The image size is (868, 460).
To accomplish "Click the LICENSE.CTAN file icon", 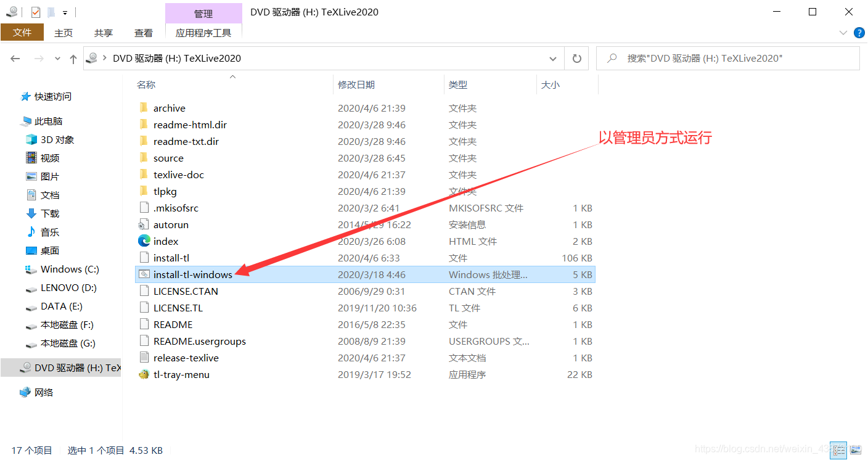I will coord(144,291).
